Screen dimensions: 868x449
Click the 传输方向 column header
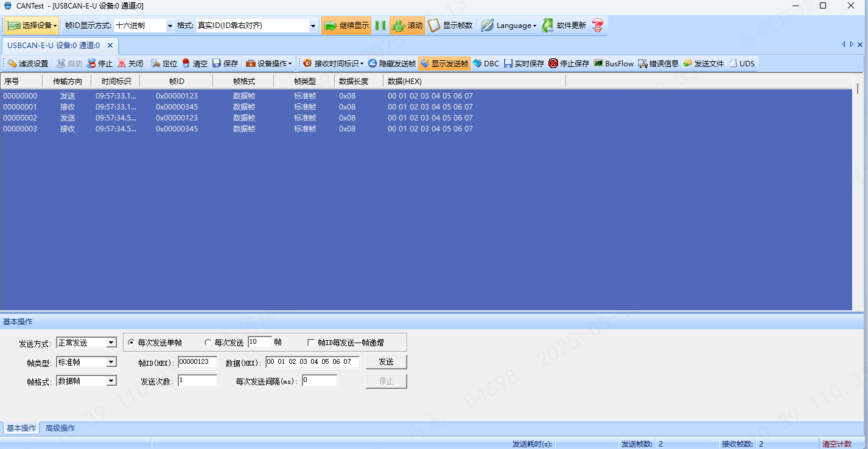pyautogui.click(x=67, y=81)
